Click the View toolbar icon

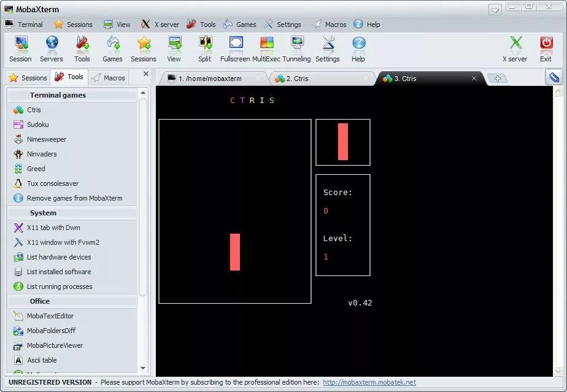tap(174, 49)
